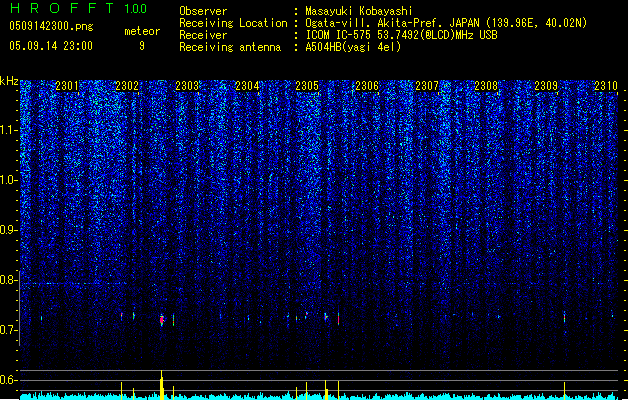
Task: Click the tallest yellow power spike at bottom
Action: pyautogui.click(x=162, y=385)
